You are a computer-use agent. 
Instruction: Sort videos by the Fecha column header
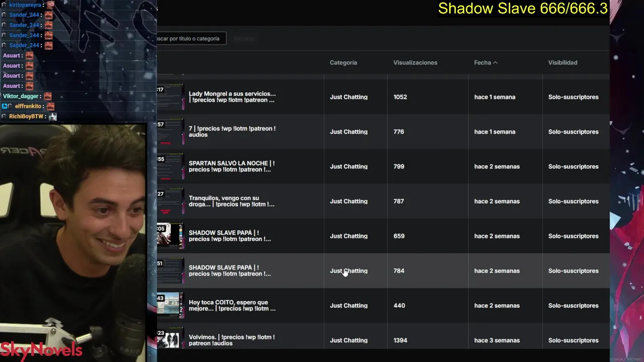click(x=486, y=62)
